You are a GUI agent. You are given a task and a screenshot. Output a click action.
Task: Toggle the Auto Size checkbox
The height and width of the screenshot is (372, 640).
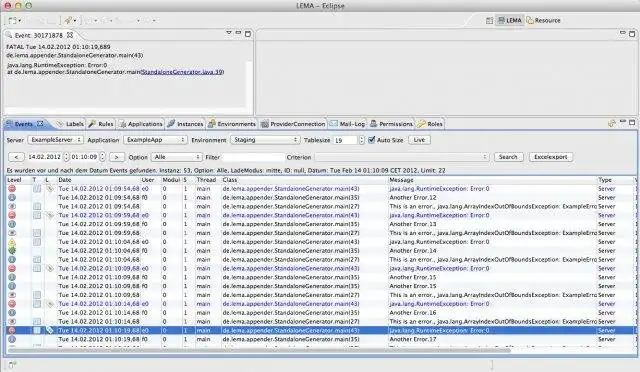[371, 140]
